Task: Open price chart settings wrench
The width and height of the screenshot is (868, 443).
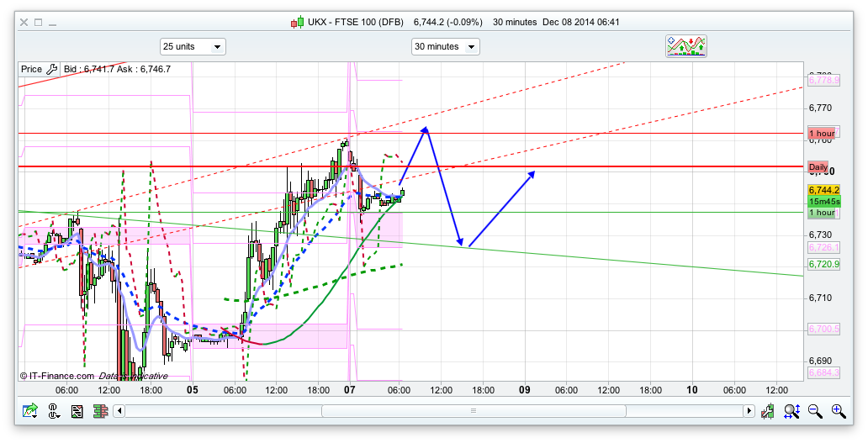Action: tap(52, 70)
